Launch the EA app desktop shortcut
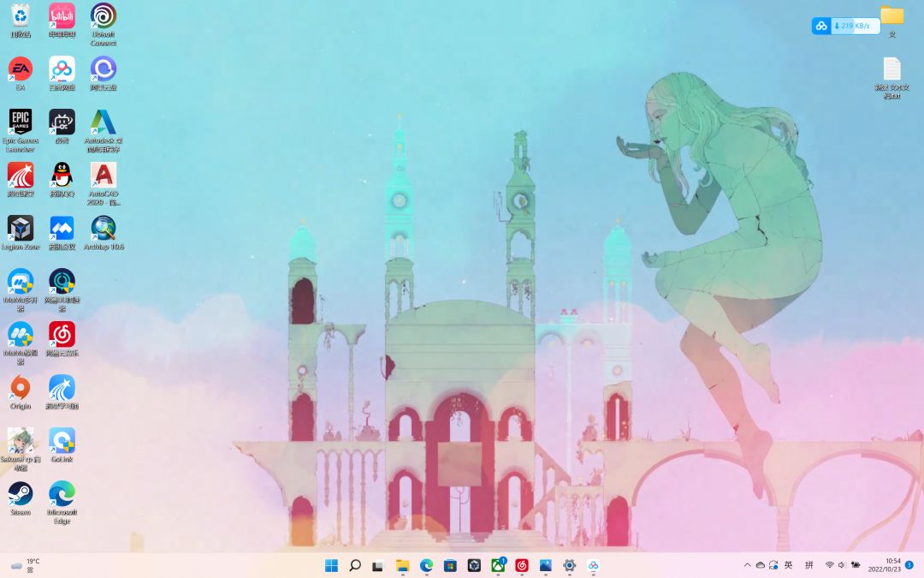This screenshot has width=924, height=578. [x=20, y=74]
